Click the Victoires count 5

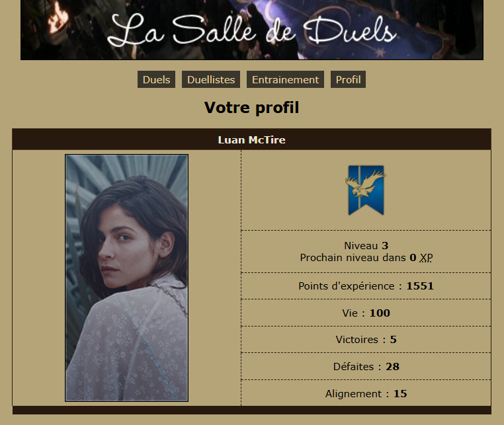point(393,340)
